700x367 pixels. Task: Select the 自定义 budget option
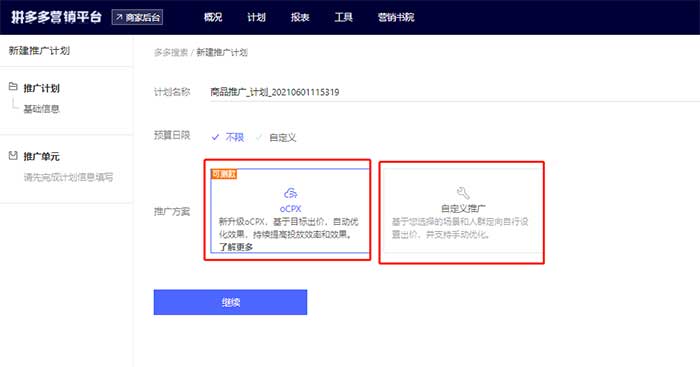pos(276,138)
